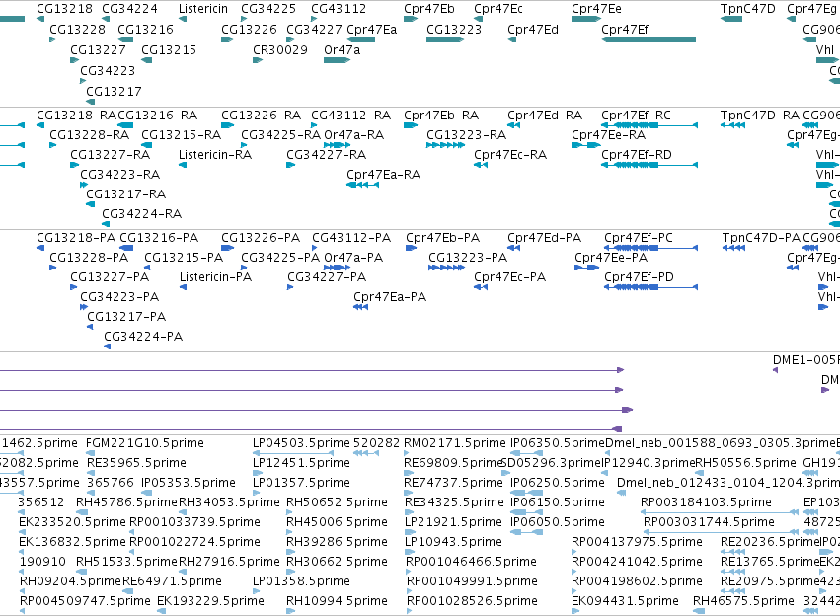Select the Cpr47Ee-PA protein glyph

[586, 268]
